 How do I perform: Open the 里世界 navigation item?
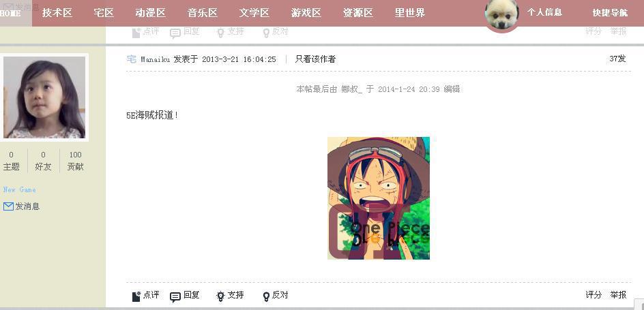click(410, 13)
